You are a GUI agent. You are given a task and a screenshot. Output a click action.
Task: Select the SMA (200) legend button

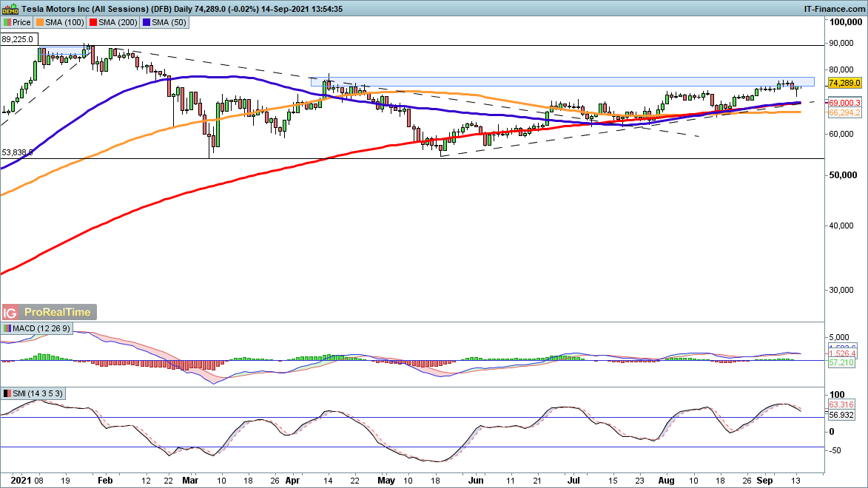pyautogui.click(x=113, y=23)
